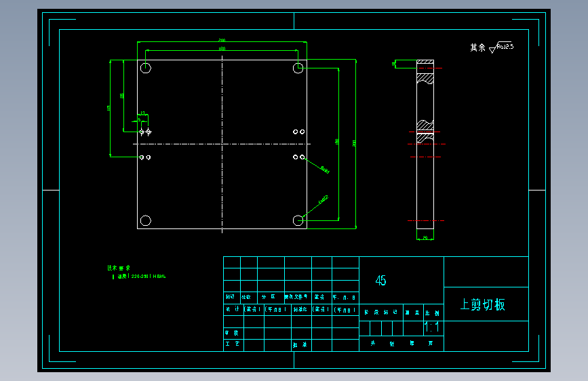Viewport: 588px width, 381px height.
Task: Click the vertical 115 dimension text
Action: (x=109, y=108)
